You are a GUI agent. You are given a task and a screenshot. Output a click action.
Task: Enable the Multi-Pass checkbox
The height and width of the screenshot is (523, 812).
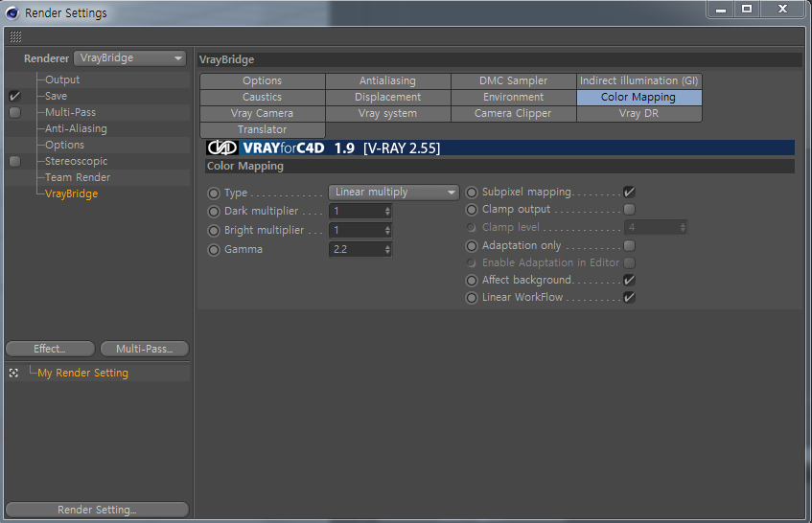(15, 112)
